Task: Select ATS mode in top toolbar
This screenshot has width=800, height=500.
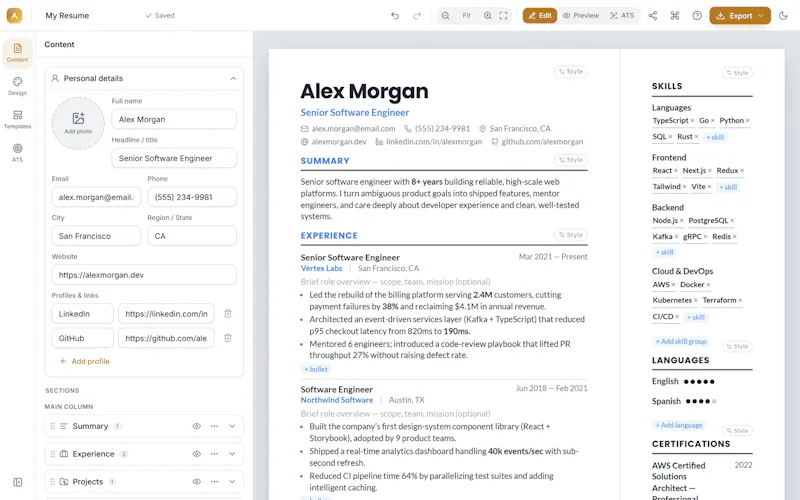Action: 622,16
